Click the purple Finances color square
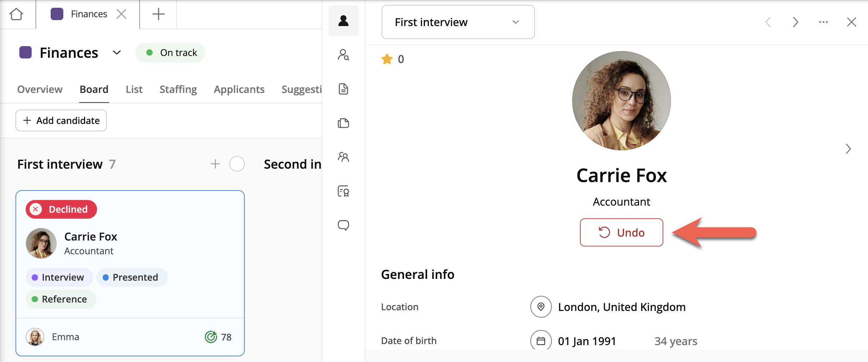The height and width of the screenshot is (362, 868). 25,53
